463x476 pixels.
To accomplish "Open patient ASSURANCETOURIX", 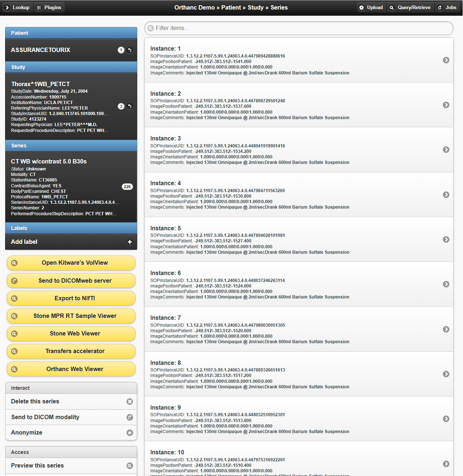I will click(x=71, y=50).
